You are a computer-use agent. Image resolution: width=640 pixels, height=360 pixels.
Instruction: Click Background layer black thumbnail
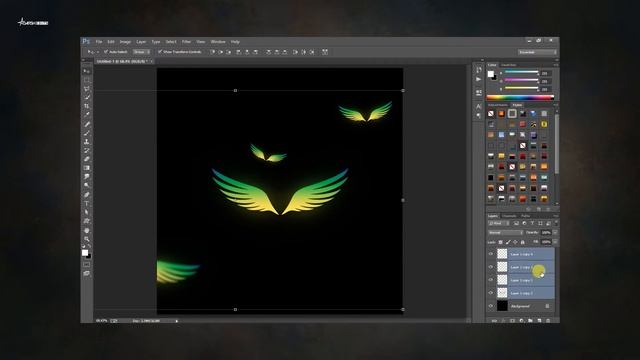pos(502,306)
